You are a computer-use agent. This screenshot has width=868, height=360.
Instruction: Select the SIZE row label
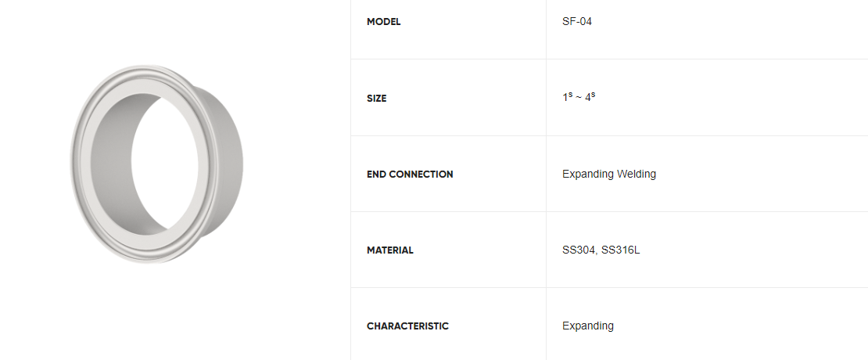376,99
